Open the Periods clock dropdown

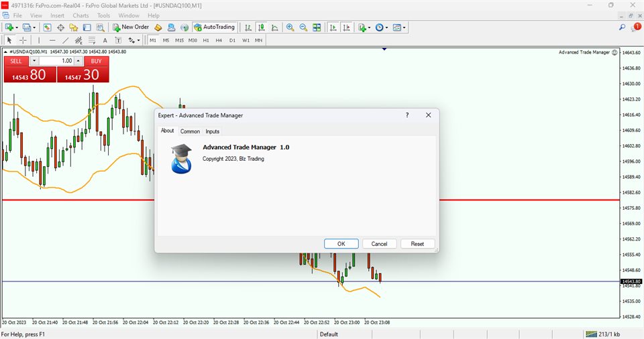point(381,27)
